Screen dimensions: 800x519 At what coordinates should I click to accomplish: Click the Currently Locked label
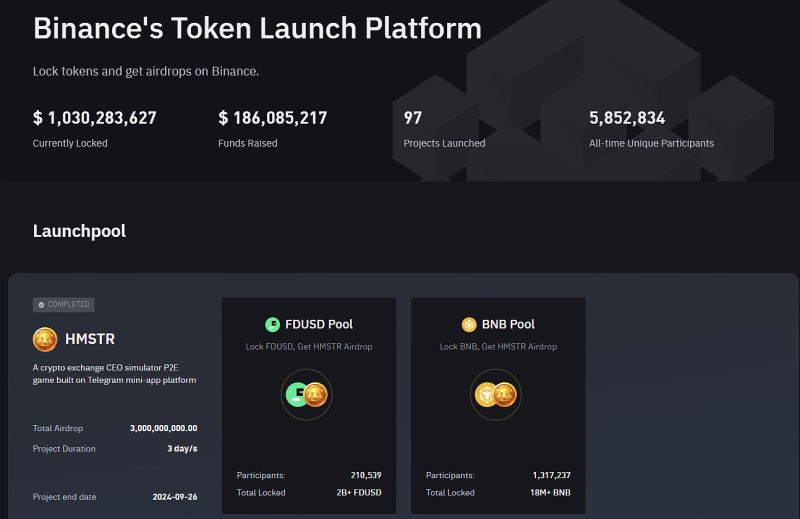(x=70, y=143)
